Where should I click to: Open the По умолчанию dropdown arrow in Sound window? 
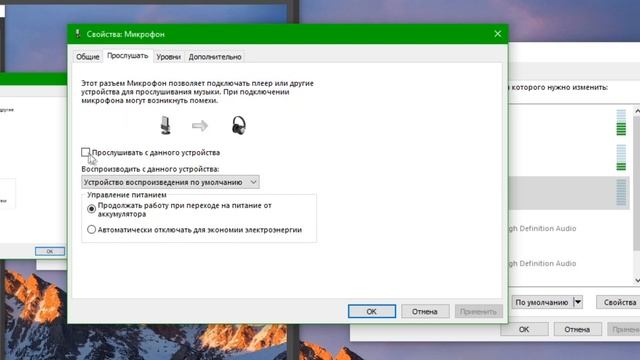point(578,302)
